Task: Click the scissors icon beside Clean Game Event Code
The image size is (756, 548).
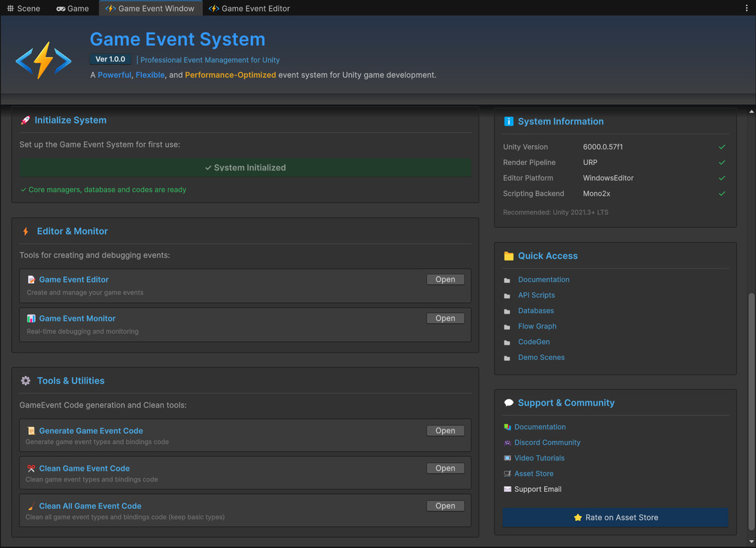Action: coord(30,468)
